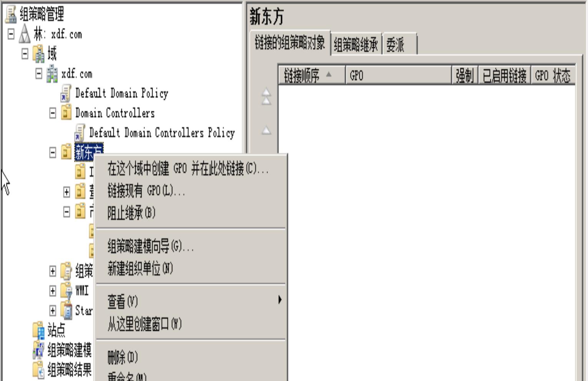
Task: Switch to 组策略继承 tab
Action: (x=356, y=45)
